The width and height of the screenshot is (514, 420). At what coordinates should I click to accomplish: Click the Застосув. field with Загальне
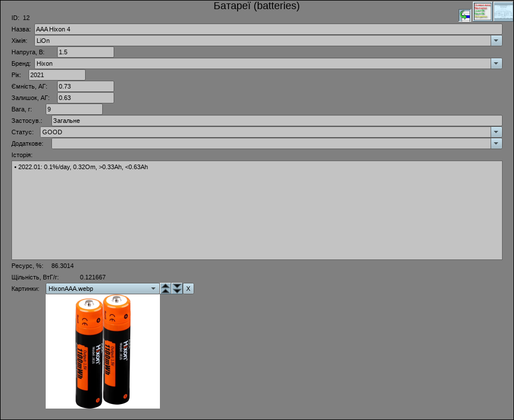click(276, 121)
